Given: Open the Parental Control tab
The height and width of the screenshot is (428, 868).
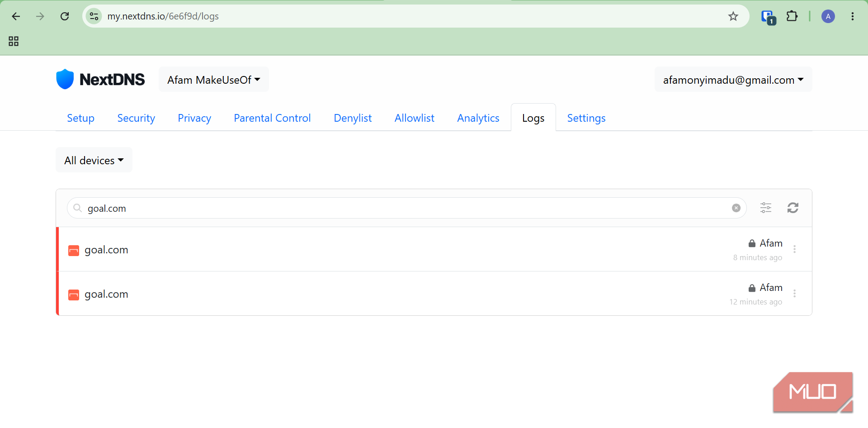Looking at the screenshot, I should click(x=272, y=118).
